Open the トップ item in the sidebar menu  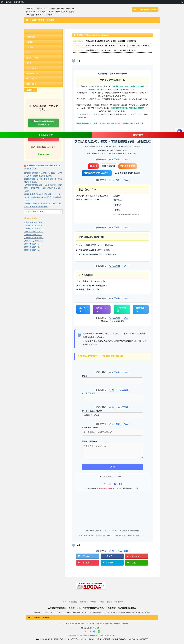pyautogui.click(x=43, y=32)
